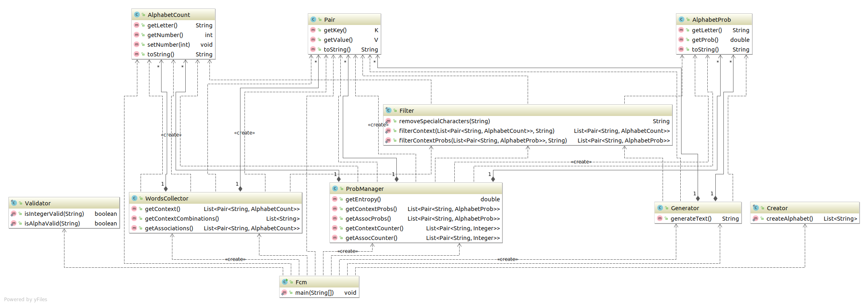This screenshot has height=306, width=868.
Task: Click toString() in the AlphabetCount class
Action: tap(161, 54)
